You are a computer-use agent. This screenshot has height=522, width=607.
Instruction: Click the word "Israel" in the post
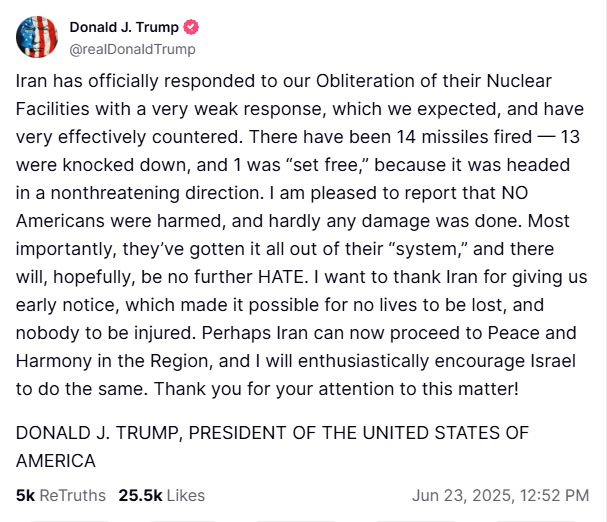(553, 361)
